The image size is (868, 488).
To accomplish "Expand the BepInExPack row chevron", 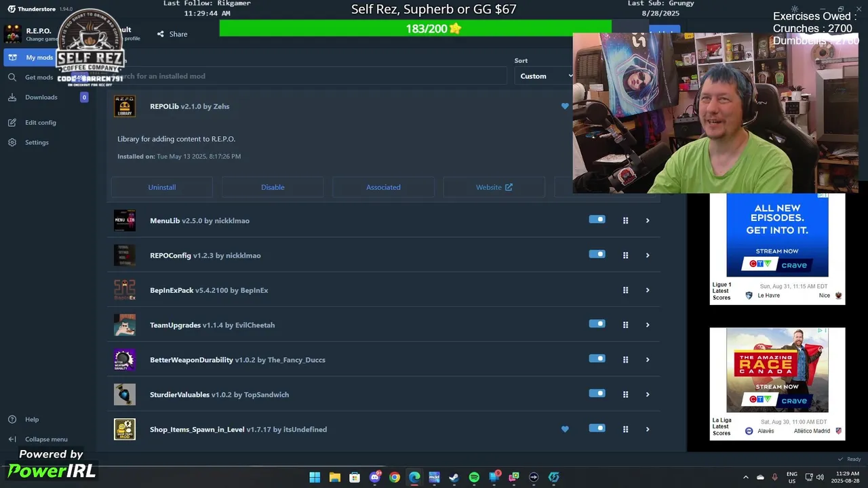I will pyautogui.click(x=648, y=290).
